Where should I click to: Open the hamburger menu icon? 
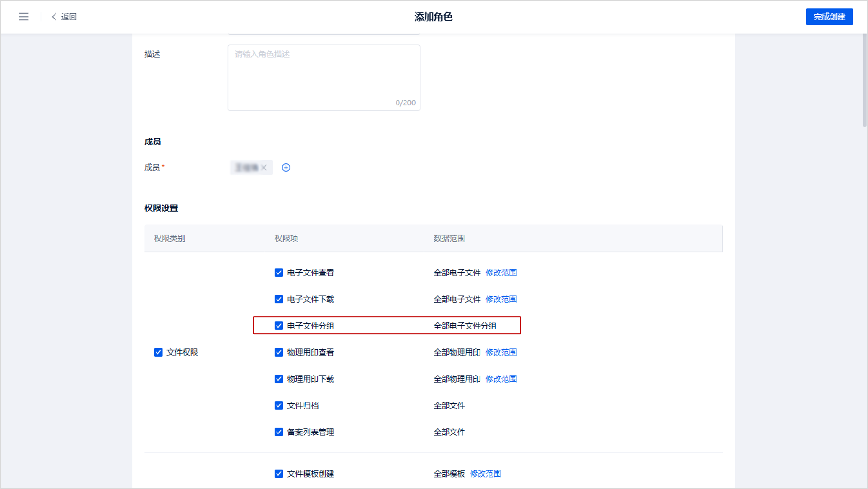[24, 17]
